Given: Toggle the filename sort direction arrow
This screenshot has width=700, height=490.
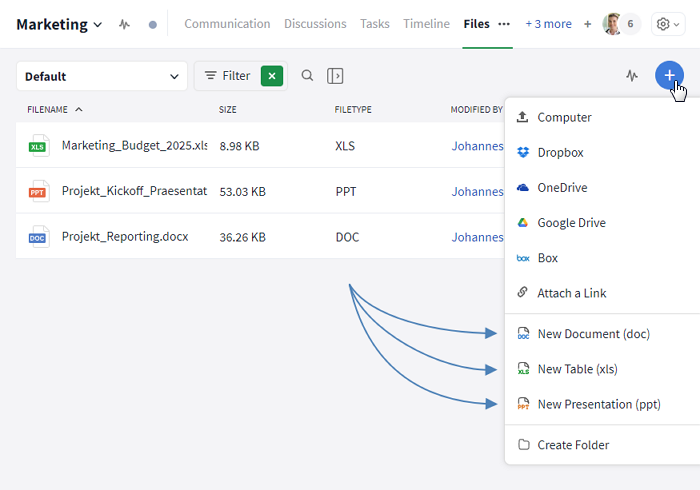Looking at the screenshot, I should tap(79, 109).
